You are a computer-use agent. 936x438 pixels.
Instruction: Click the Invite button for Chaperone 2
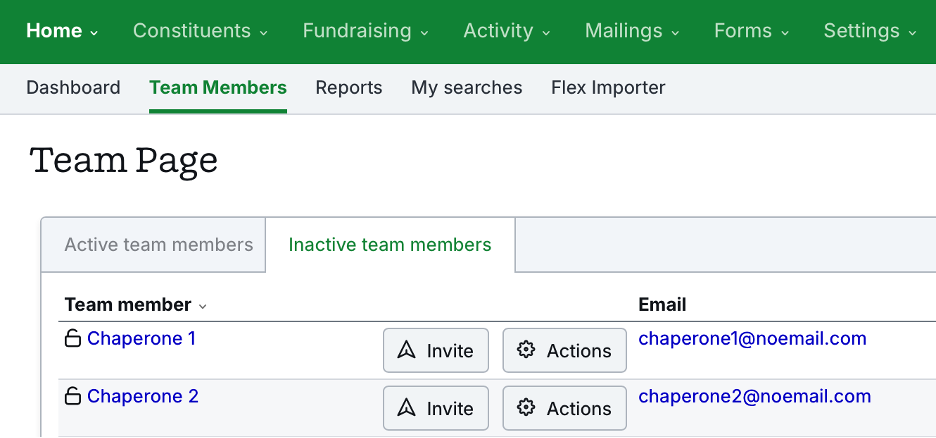435,408
